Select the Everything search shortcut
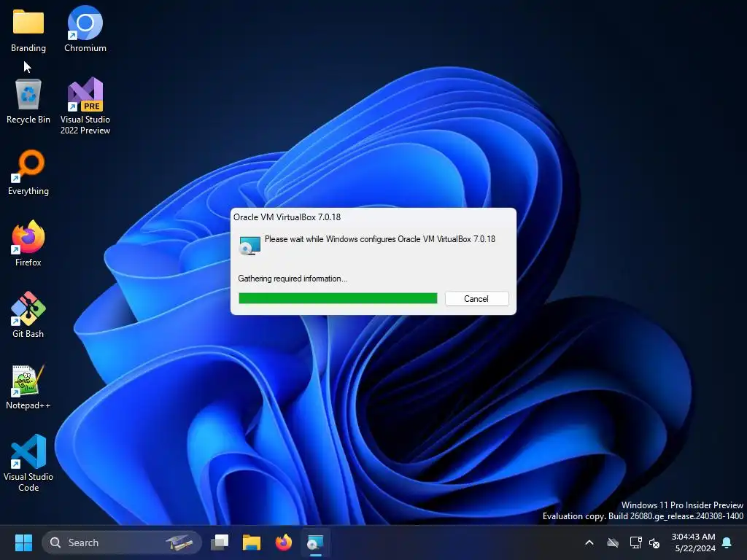The width and height of the screenshot is (747, 560). [28, 174]
